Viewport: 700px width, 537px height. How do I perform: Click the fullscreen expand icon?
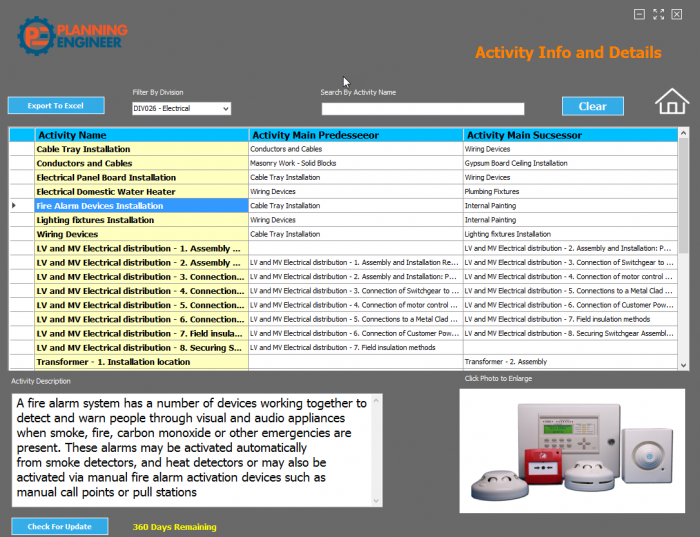[658, 14]
